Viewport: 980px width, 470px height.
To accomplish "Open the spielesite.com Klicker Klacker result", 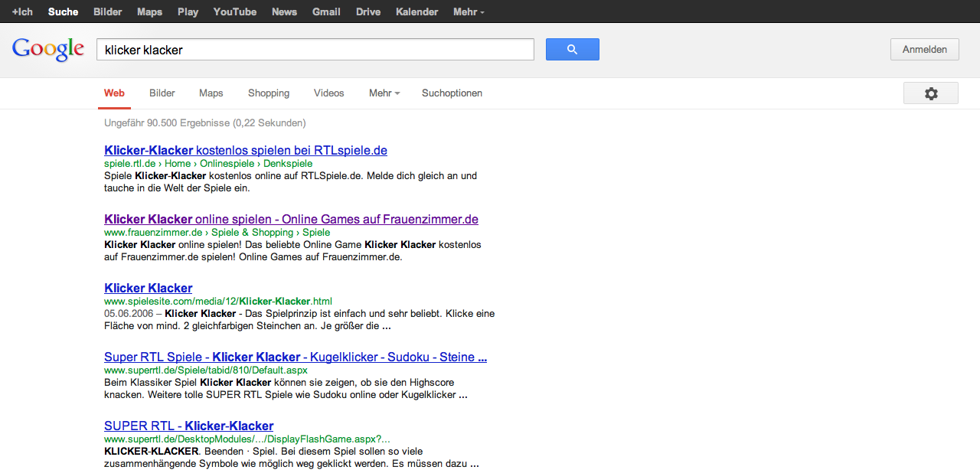I will click(148, 288).
